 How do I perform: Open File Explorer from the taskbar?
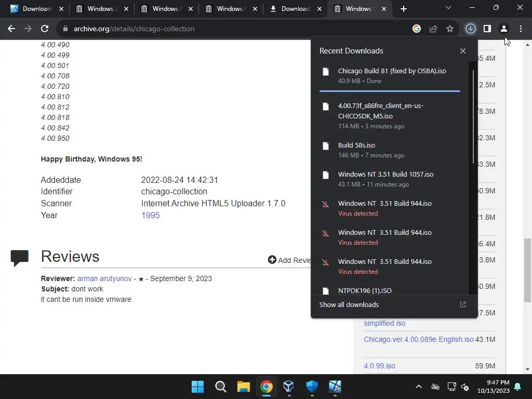pyautogui.click(x=243, y=387)
